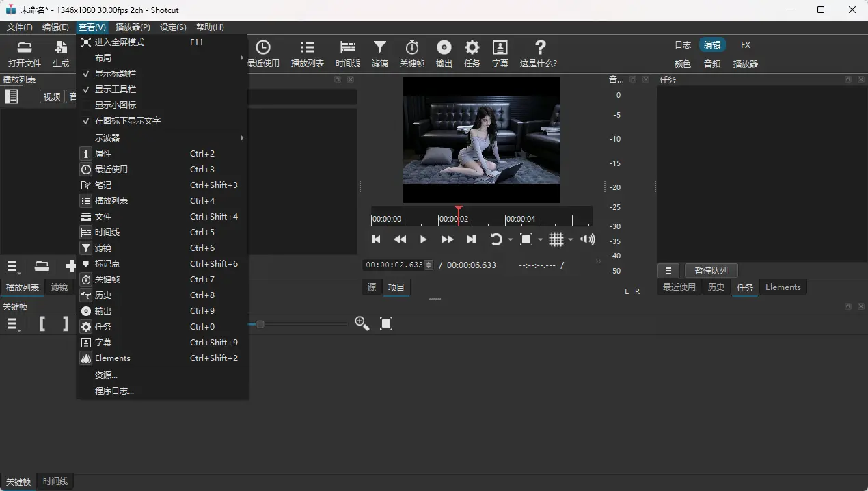Switch to 日志 layout button
This screenshot has height=491, width=868.
coord(683,45)
